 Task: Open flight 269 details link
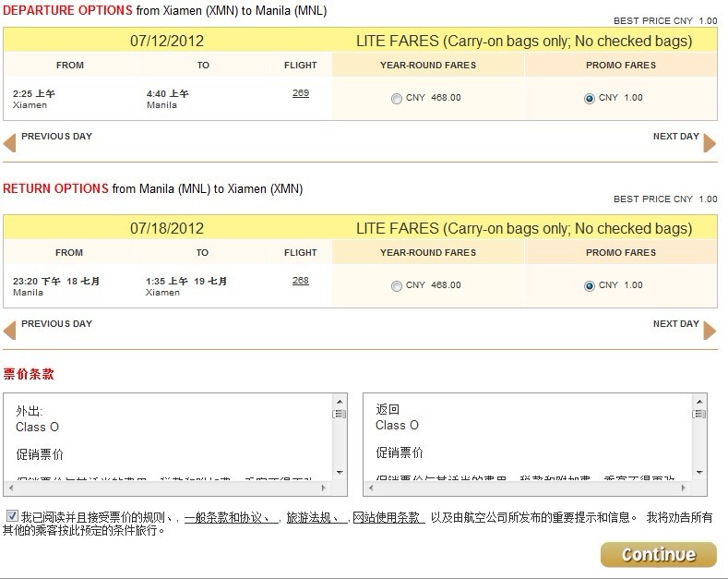300,93
